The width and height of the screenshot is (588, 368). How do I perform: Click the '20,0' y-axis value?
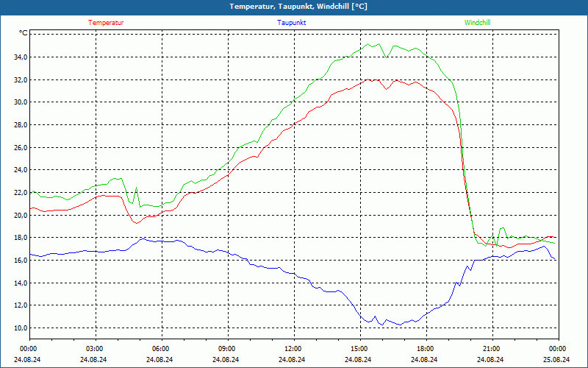click(x=21, y=215)
